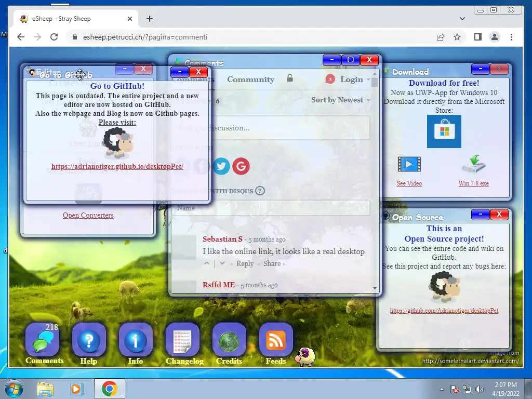This screenshot has width=532, height=399.
Task: Expand the Sort by Newest dropdown
Action: pyautogui.click(x=341, y=100)
